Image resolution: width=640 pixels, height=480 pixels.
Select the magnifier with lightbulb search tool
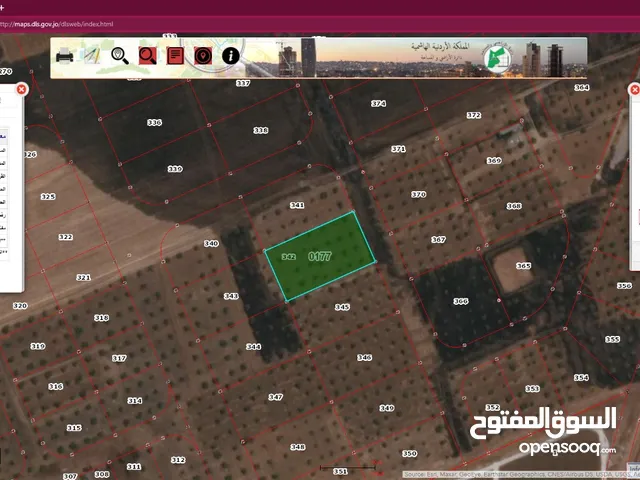(120, 56)
